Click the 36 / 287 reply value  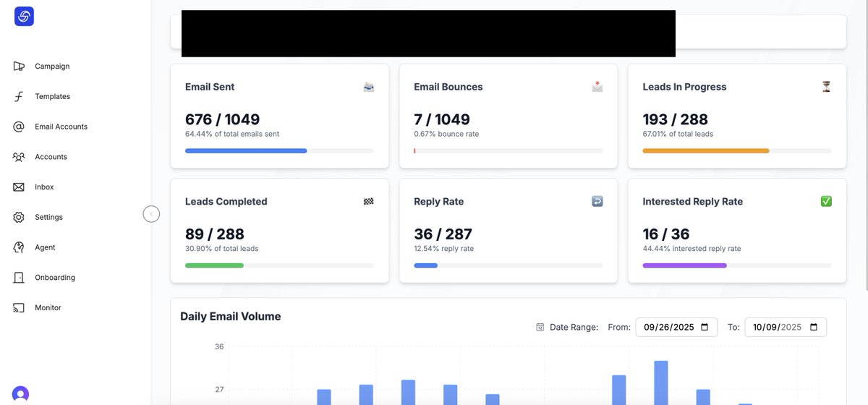[443, 234]
